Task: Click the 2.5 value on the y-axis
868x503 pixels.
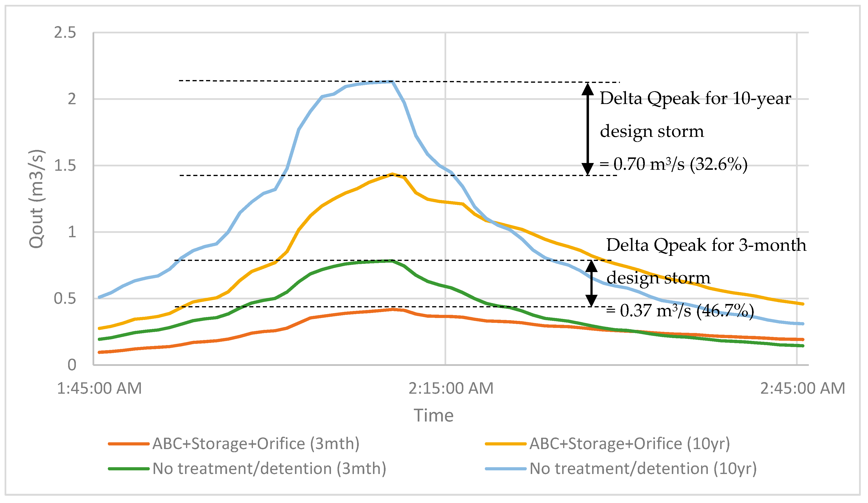Action: tap(65, 33)
